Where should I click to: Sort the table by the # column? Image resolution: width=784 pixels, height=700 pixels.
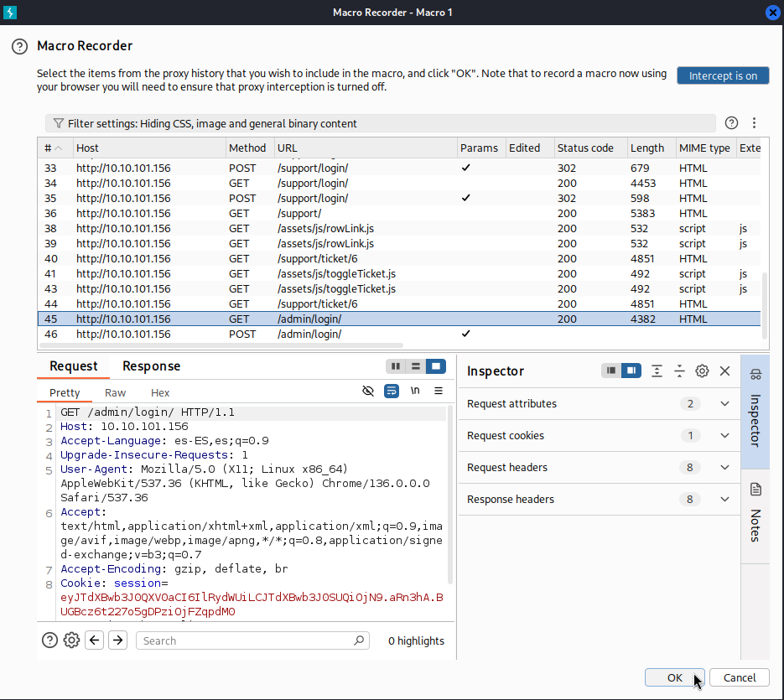click(55, 148)
